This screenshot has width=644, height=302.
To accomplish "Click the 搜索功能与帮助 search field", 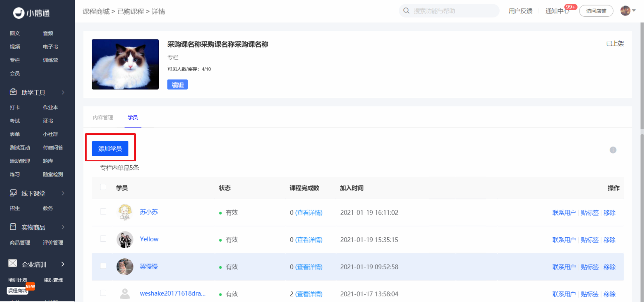I will tap(449, 11).
